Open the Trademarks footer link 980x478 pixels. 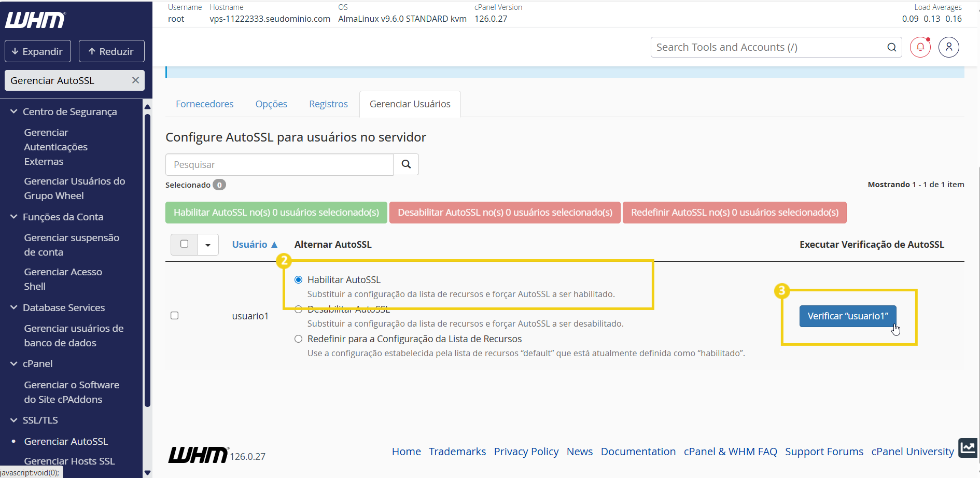[x=457, y=452]
